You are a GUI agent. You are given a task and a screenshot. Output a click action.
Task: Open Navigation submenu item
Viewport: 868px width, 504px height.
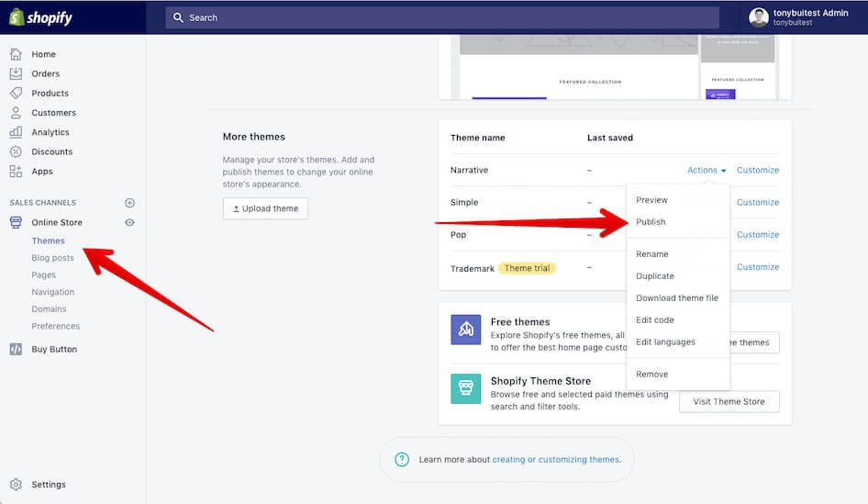[52, 292]
